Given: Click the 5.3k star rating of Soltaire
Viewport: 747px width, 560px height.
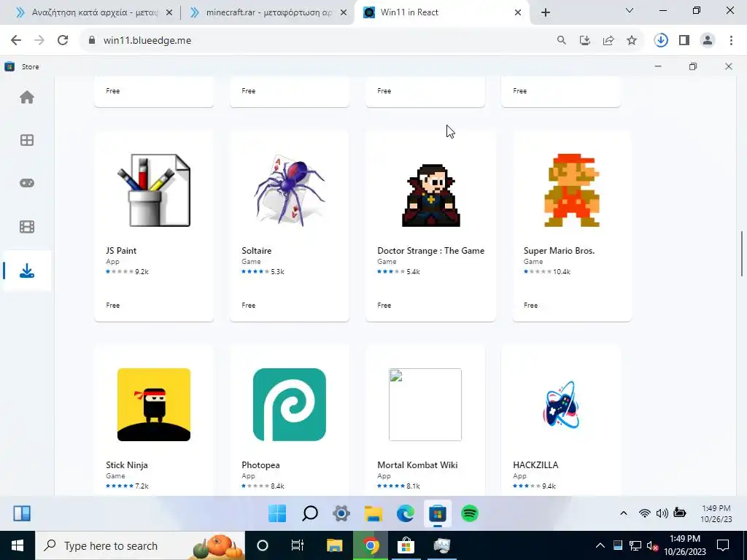Looking at the screenshot, I should 263,271.
